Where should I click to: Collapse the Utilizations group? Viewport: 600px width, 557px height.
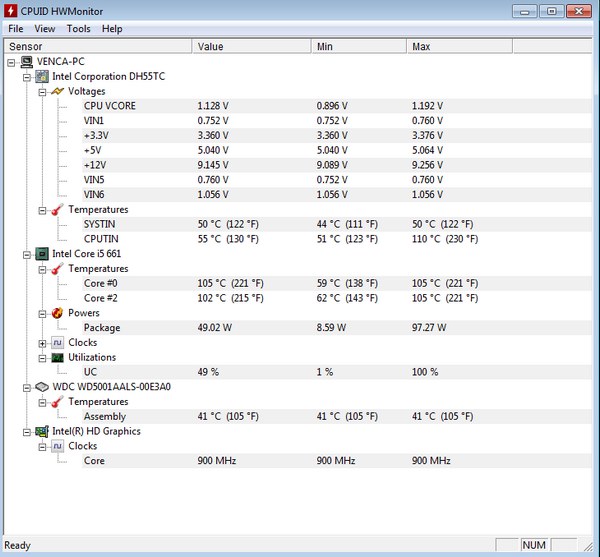click(x=42, y=358)
